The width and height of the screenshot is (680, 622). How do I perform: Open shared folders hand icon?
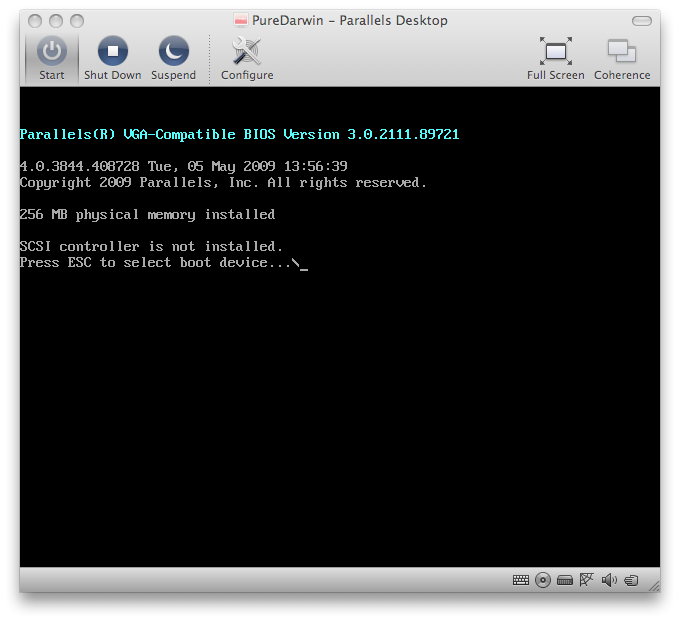click(631, 580)
